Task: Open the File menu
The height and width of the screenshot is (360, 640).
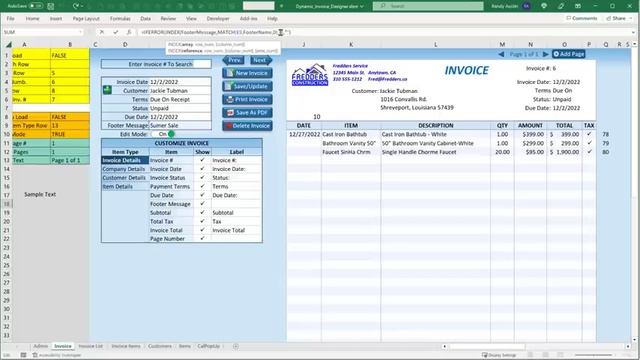Action: (x=11, y=18)
